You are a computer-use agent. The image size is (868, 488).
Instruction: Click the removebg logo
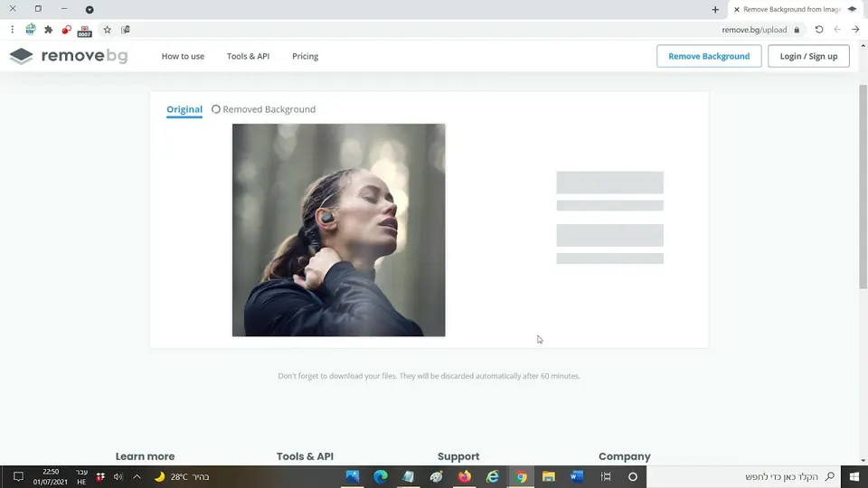click(x=69, y=56)
